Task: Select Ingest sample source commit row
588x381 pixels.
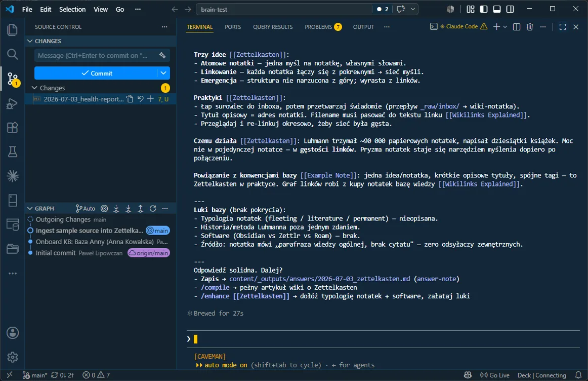Action: (x=101, y=231)
